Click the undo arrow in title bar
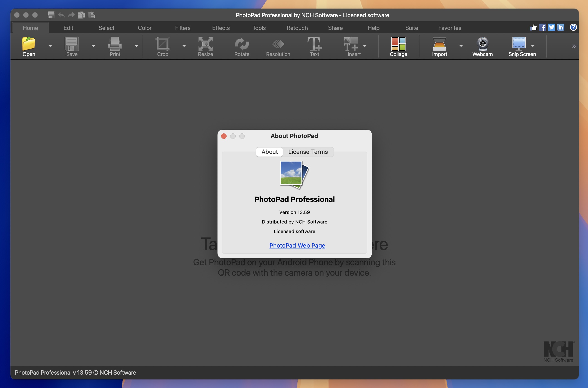This screenshot has height=388, width=588. point(61,15)
